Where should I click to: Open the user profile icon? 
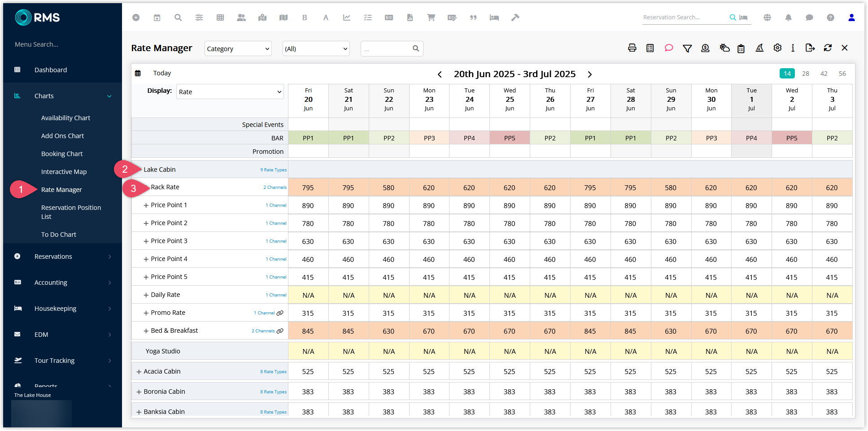(x=851, y=17)
